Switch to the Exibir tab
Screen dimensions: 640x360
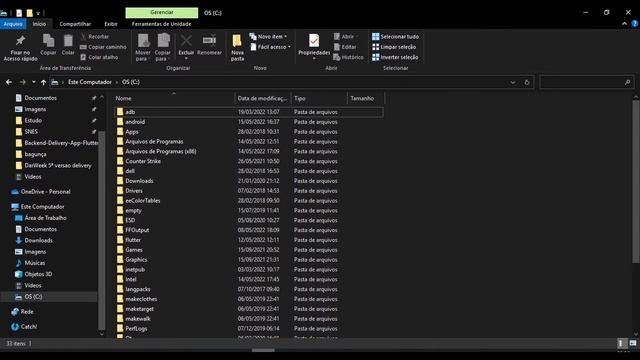click(x=111, y=24)
